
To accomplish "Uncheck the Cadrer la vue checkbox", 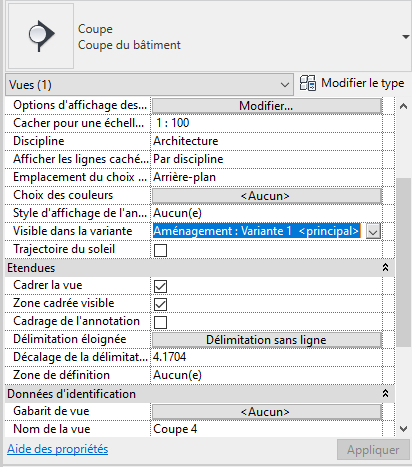I will coord(160,286).
